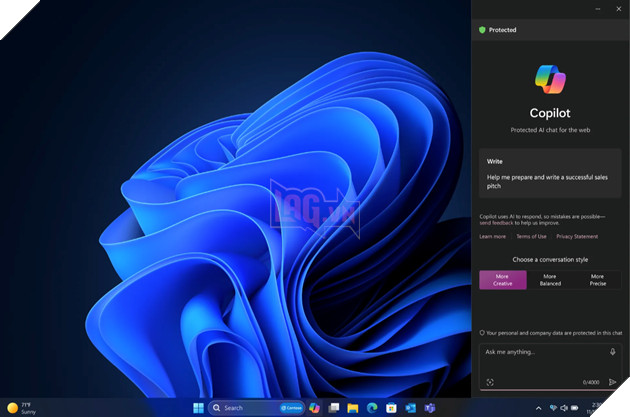Viewport: 630px width, 417px height.
Task: Check battery status in system tray
Action: click(575, 408)
